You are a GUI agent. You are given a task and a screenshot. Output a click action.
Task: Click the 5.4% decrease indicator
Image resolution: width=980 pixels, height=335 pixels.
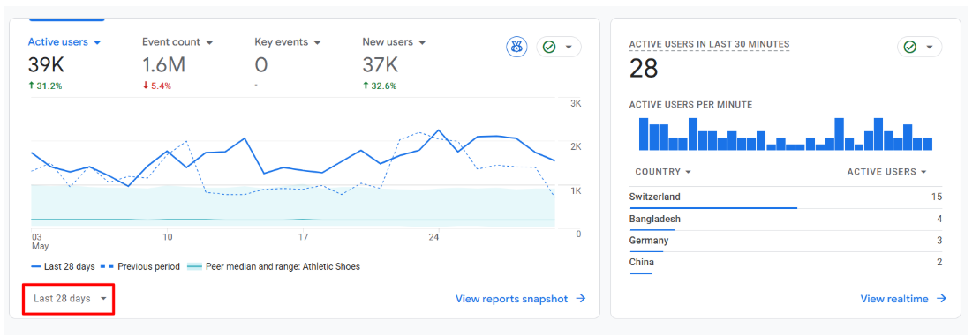(x=156, y=86)
